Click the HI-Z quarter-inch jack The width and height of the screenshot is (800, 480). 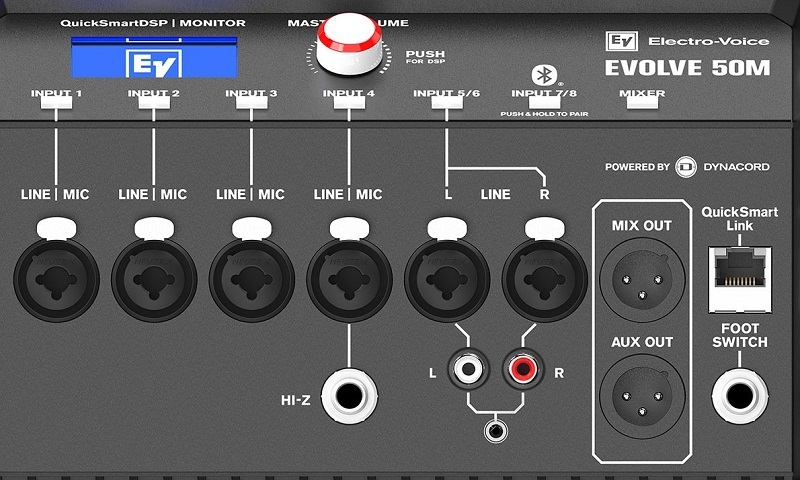349,396
